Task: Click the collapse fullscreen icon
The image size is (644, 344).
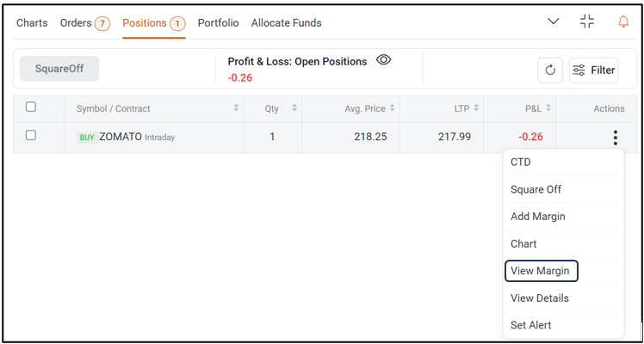Action: click(x=587, y=21)
